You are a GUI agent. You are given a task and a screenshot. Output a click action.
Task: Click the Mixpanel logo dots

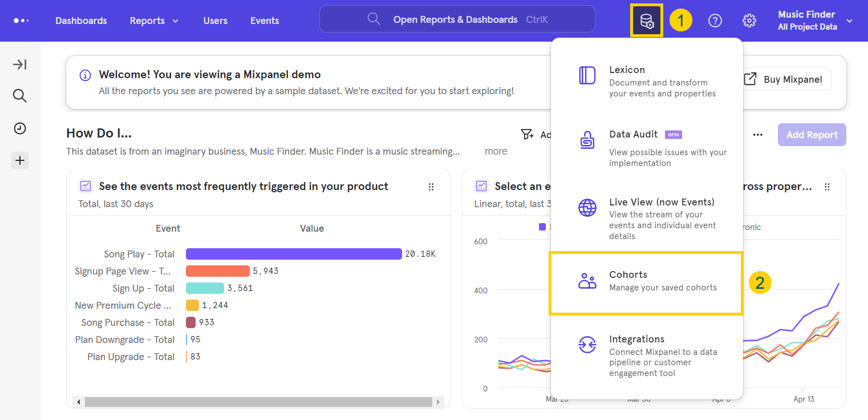(21, 21)
